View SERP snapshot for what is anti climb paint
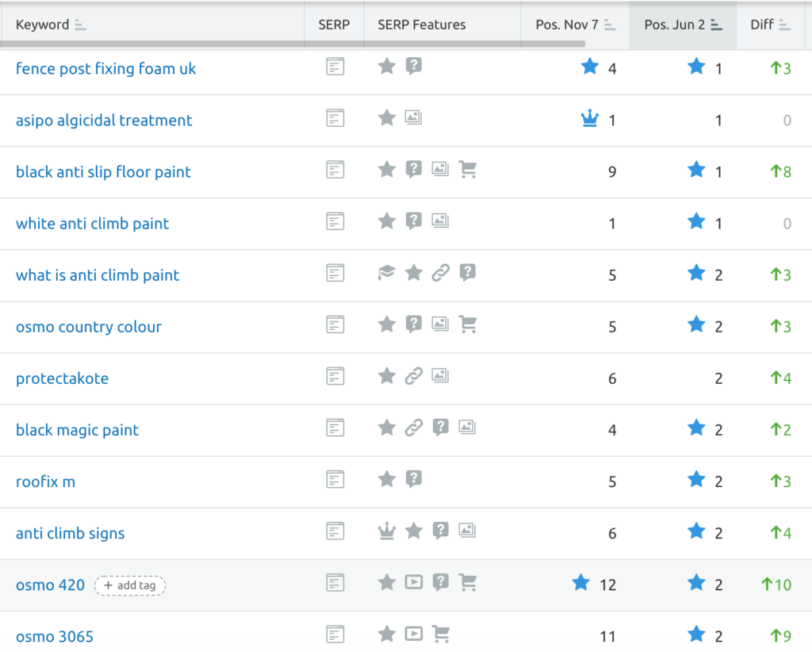This screenshot has width=812, height=652. click(335, 273)
